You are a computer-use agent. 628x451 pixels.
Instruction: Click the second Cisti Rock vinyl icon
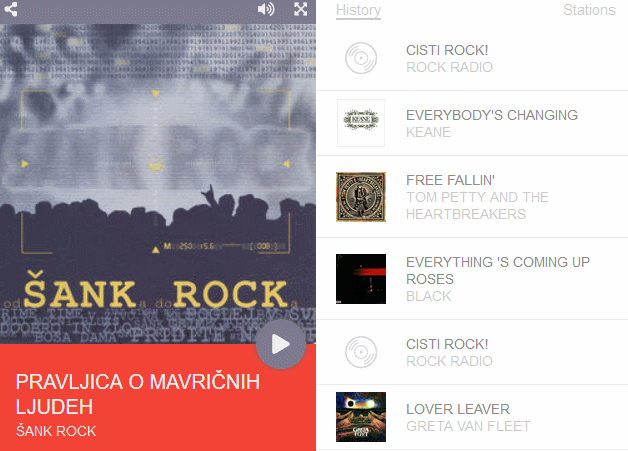361,352
